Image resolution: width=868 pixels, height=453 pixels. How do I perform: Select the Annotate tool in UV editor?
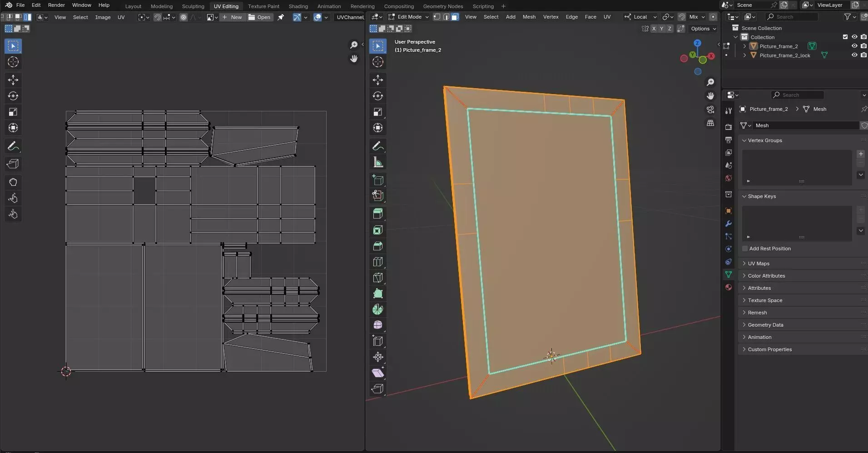click(x=13, y=146)
